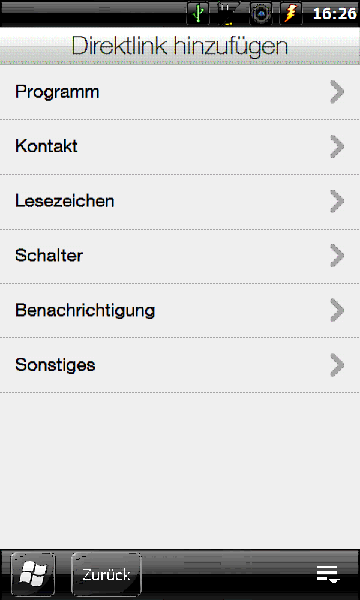Tap the lightning bolt charging icon
This screenshot has height=600, width=360.
tap(291, 13)
